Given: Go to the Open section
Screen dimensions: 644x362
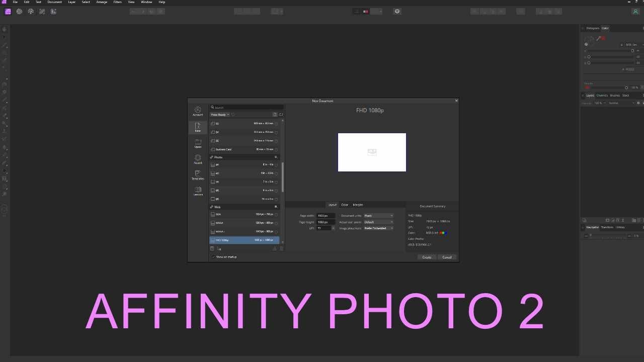Looking at the screenshot, I should [198, 144].
